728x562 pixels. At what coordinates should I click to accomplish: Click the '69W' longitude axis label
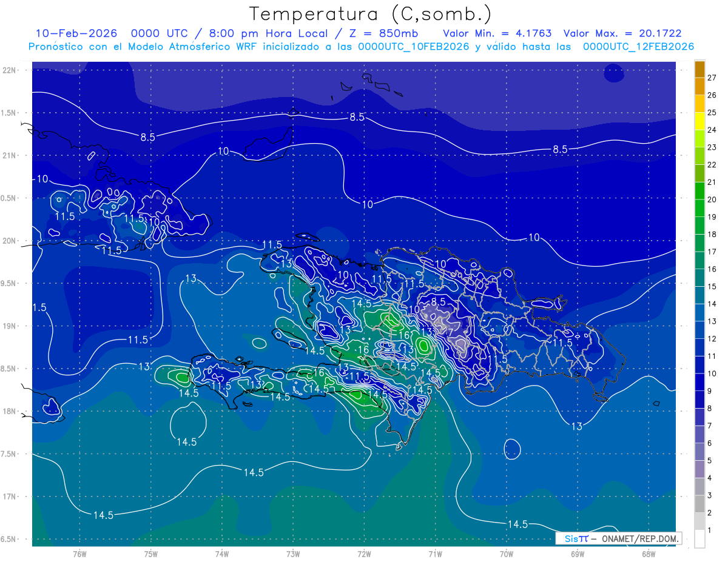point(578,554)
